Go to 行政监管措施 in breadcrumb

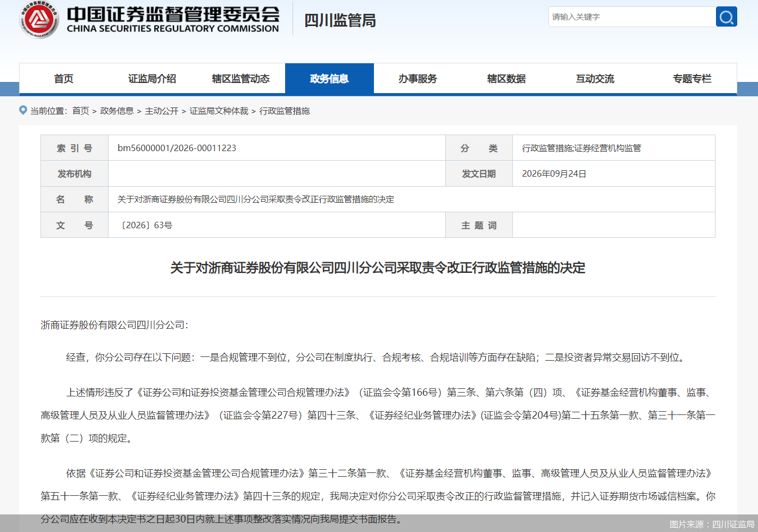(x=285, y=111)
